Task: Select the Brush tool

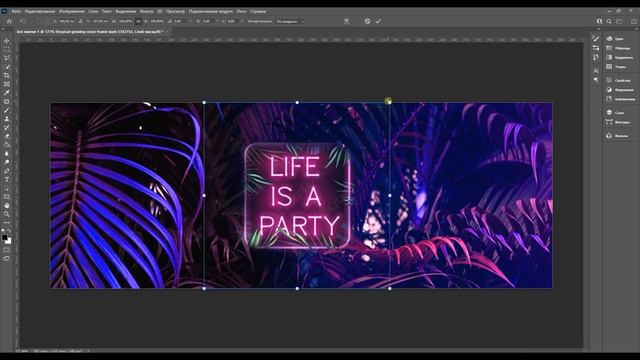Action: [x=7, y=110]
